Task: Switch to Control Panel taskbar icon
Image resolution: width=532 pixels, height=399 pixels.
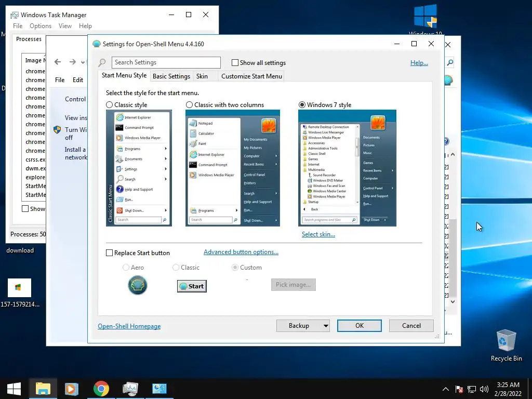Action: 159,389
